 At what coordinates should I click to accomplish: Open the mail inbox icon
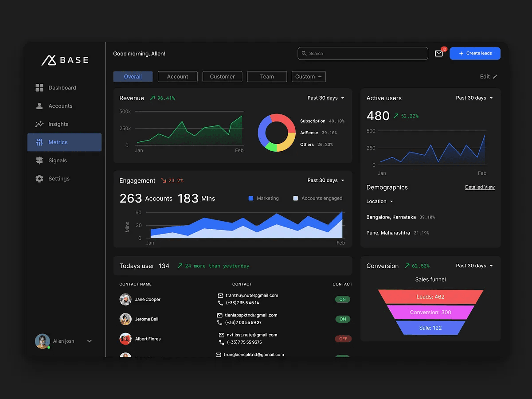click(439, 54)
